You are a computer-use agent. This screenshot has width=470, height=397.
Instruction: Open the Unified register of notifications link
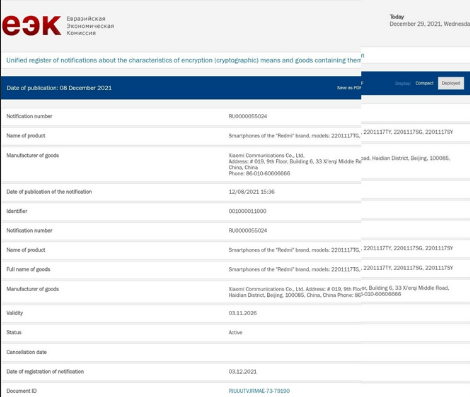pos(184,60)
